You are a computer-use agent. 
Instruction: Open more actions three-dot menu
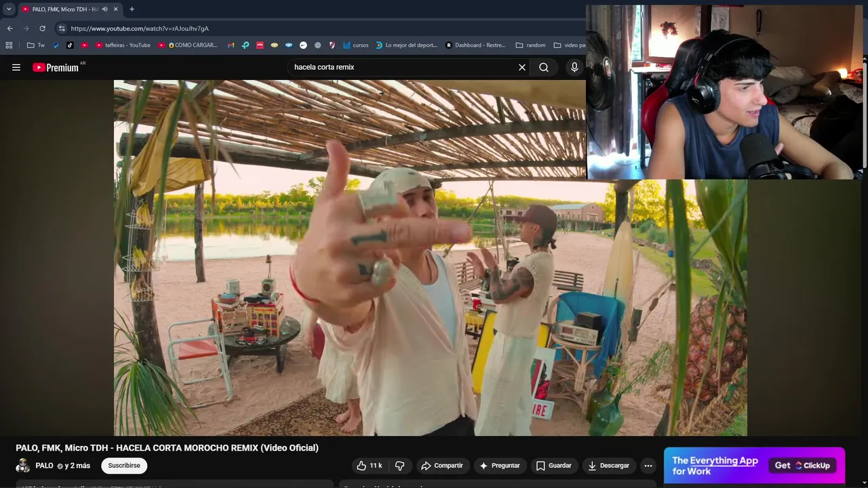648,466
